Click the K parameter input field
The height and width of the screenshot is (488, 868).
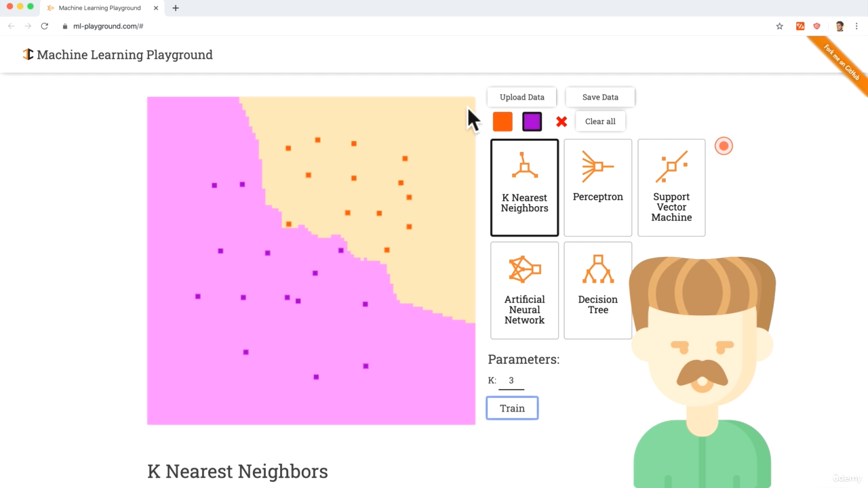point(511,381)
